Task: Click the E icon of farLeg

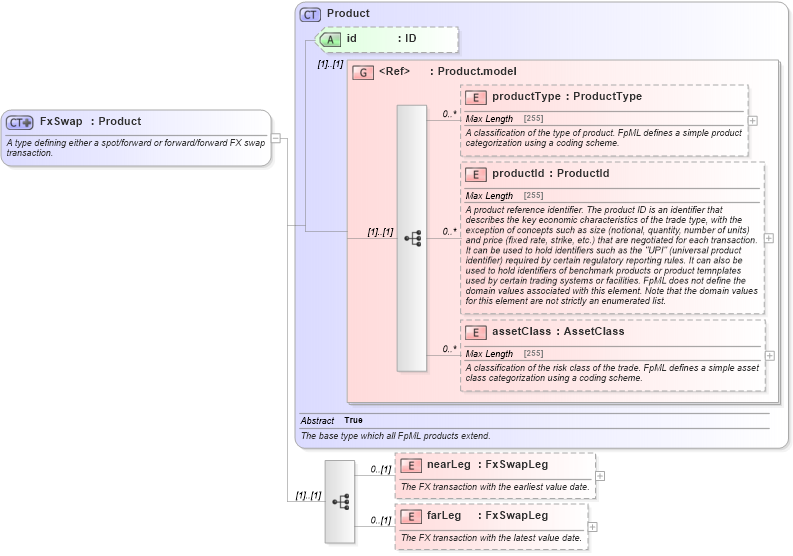Action: [x=411, y=517]
